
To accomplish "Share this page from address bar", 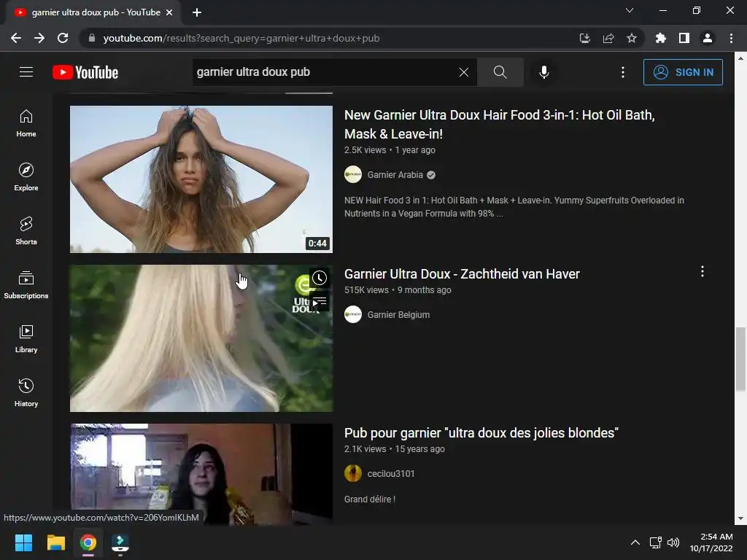I will [x=608, y=38].
